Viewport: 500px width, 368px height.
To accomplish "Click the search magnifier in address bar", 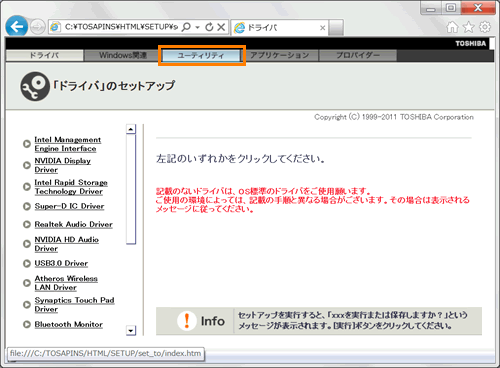I will (x=186, y=27).
